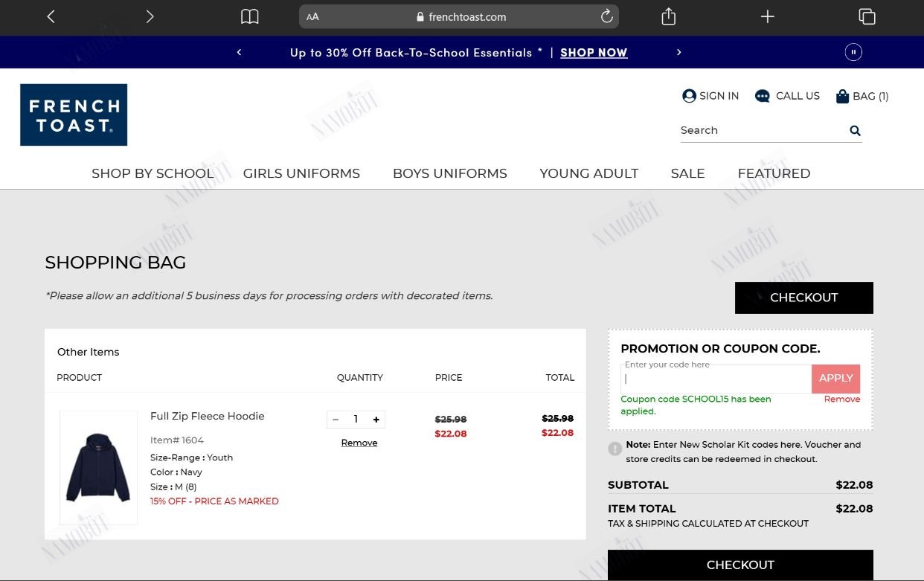This screenshot has width=924, height=581.
Task: Click the note info icon
Action: 615,449
